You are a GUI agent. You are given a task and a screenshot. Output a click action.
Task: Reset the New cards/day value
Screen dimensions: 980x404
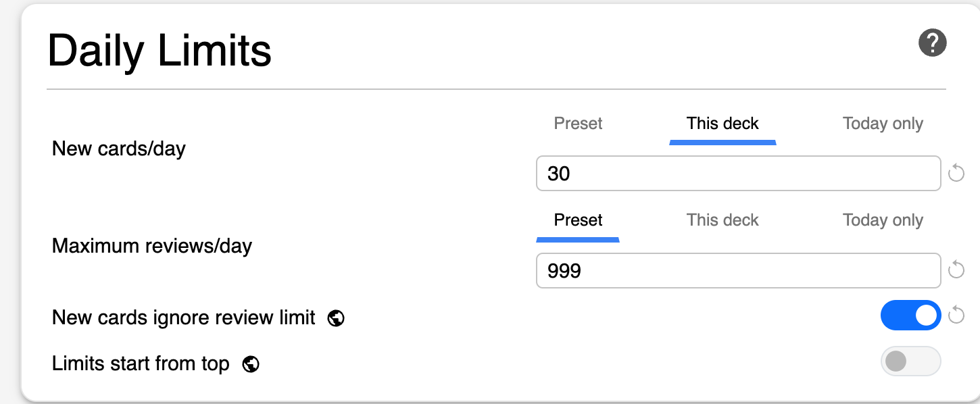point(956,174)
